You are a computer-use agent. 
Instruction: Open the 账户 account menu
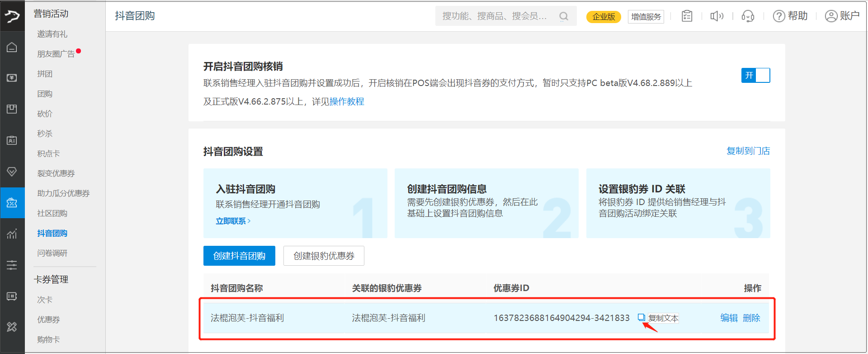[x=842, y=16]
